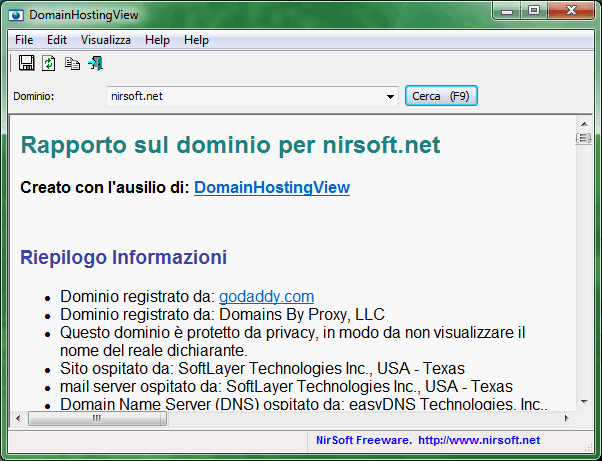Open the Visualizza menu
602x461 pixels.
106,40
